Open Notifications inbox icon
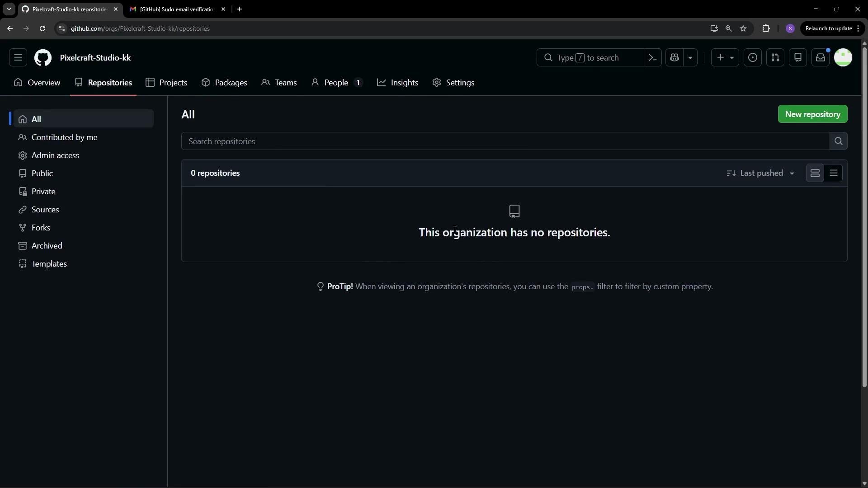The height and width of the screenshot is (488, 868). click(821, 58)
